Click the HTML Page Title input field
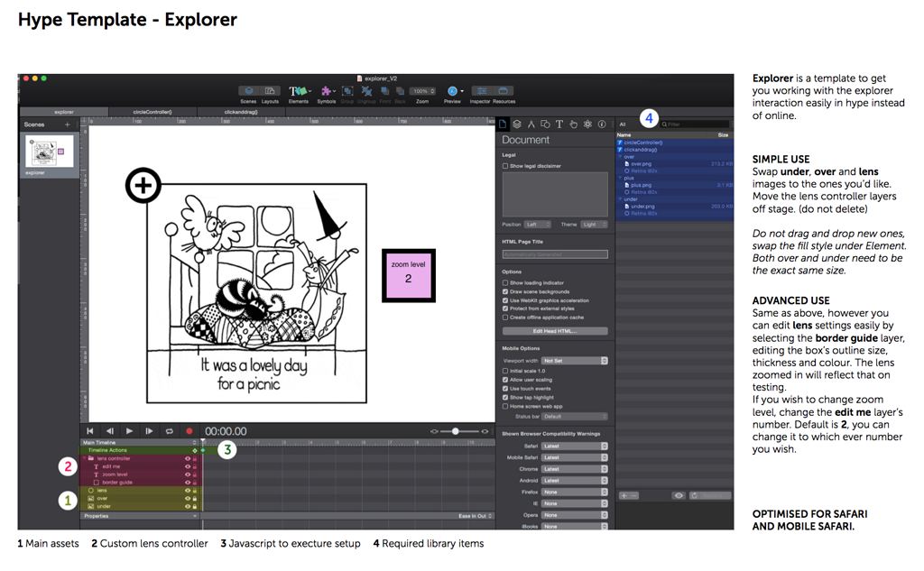The image size is (924, 571). click(554, 254)
